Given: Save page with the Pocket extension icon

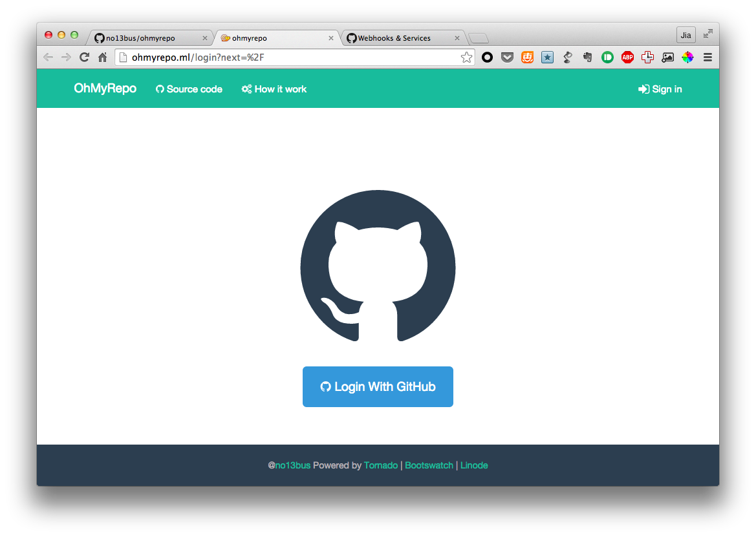Looking at the screenshot, I should (507, 58).
